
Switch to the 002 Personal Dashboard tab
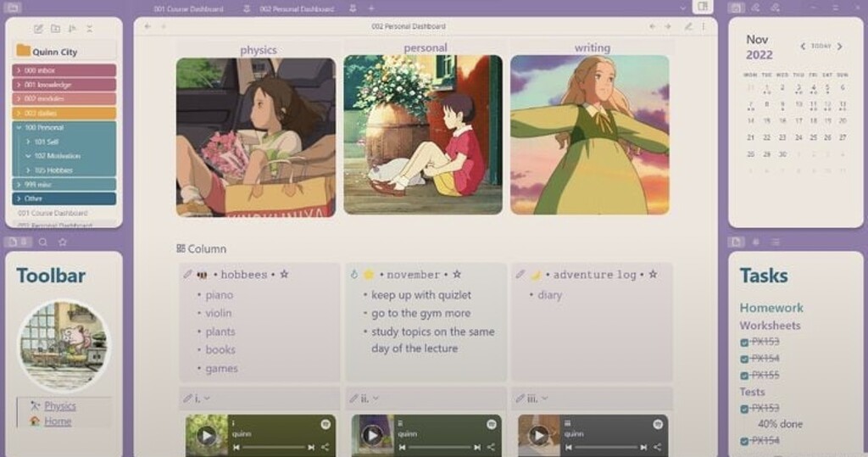click(x=296, y=8)
